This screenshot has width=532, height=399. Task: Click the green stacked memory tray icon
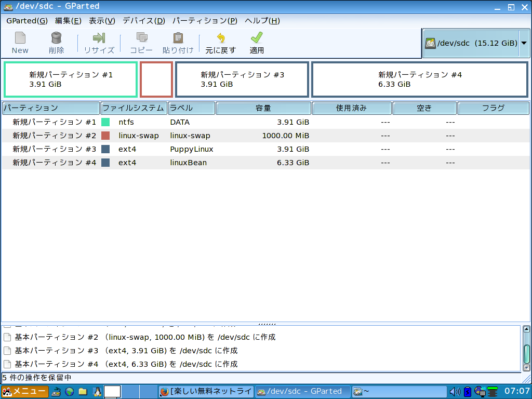tap(493, 392)
